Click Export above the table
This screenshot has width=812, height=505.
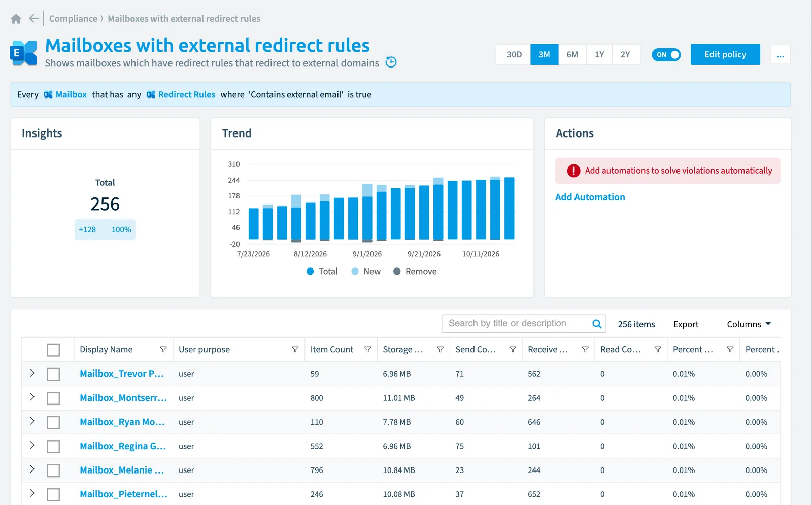(686, 324)
